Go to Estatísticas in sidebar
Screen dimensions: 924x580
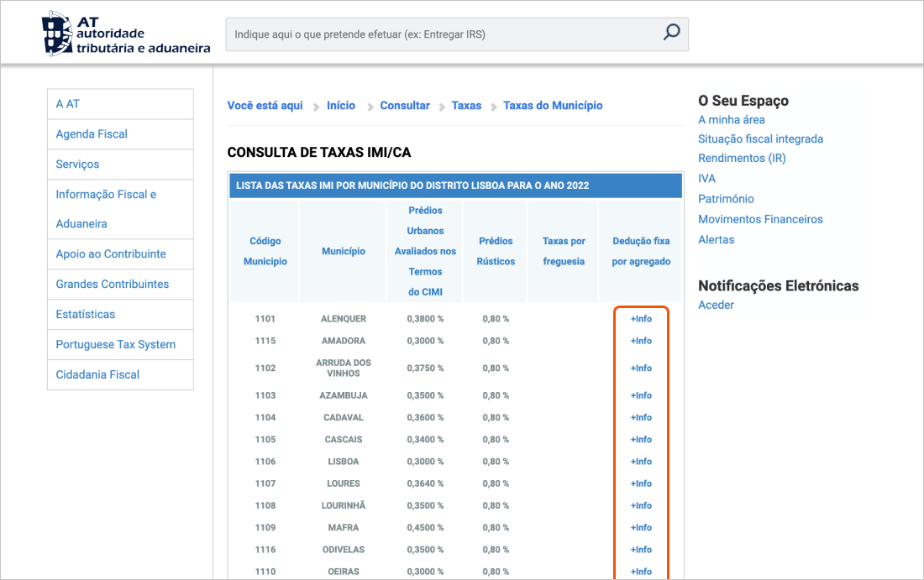click(x=86, y=315)
